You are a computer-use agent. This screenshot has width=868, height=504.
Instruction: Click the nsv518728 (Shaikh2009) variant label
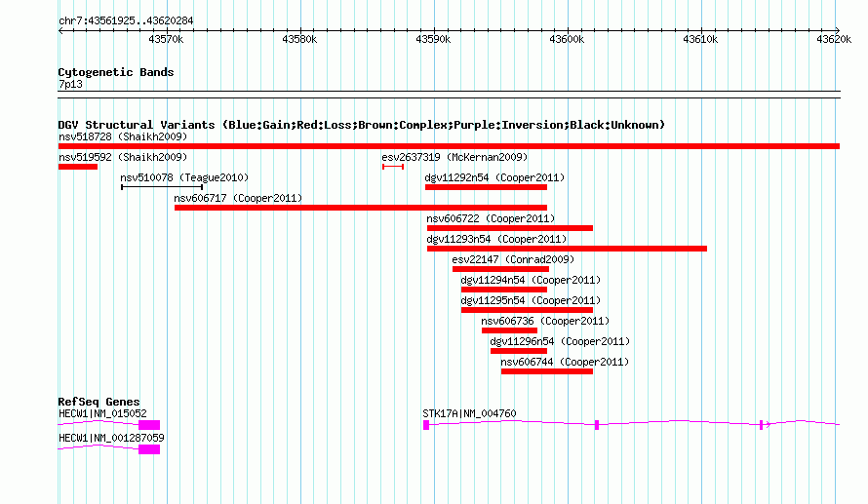click(123, 136)
